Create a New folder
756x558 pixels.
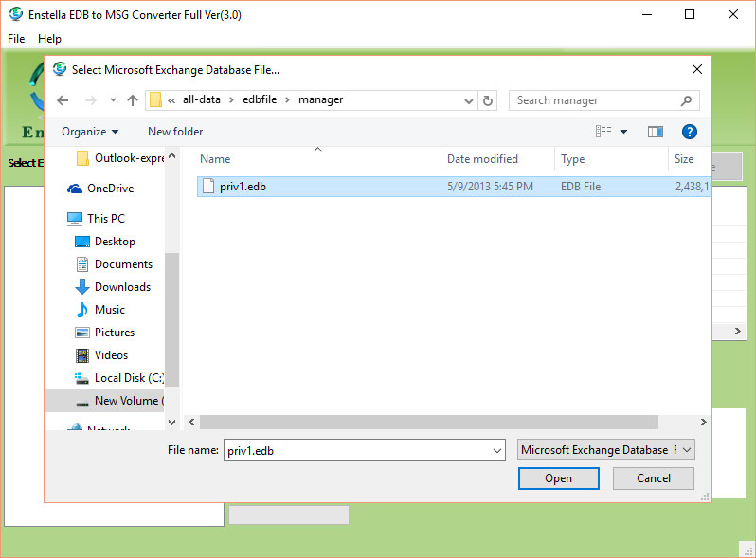coord(175,132)
